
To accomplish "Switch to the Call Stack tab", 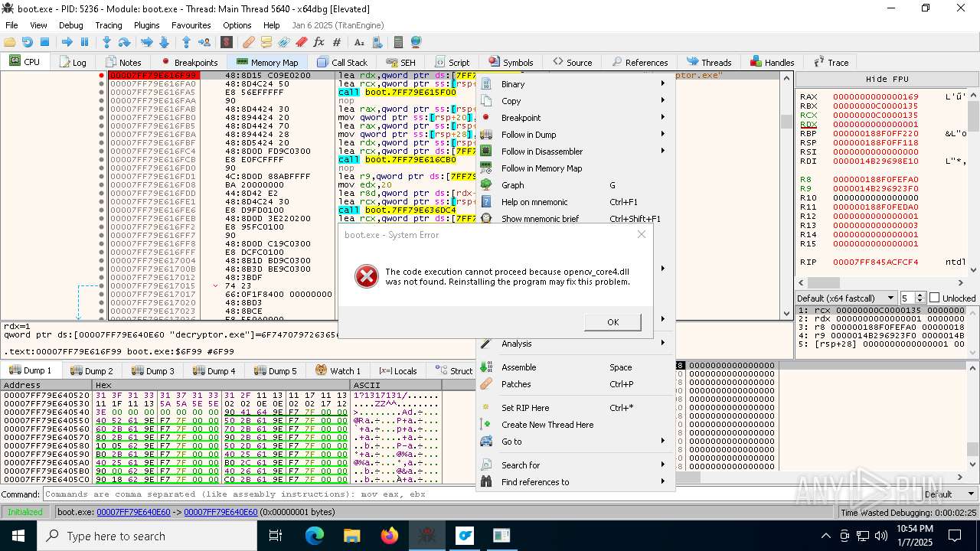I will tap(342, 62).
